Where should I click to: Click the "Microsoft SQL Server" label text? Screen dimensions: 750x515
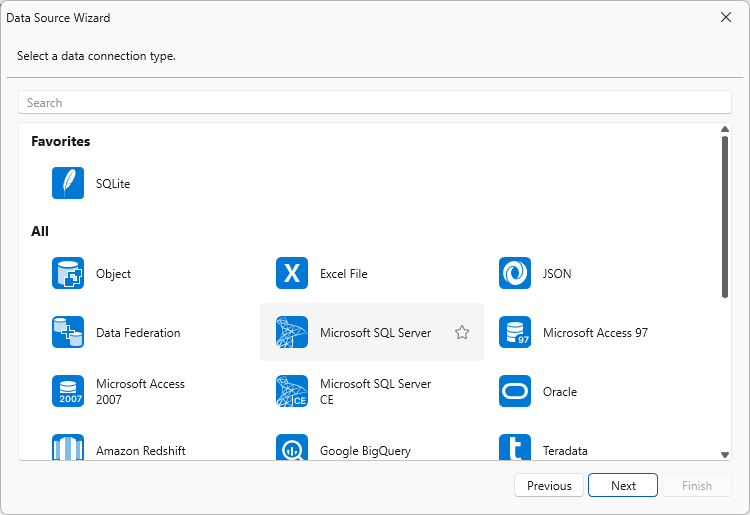click(375, 332)
